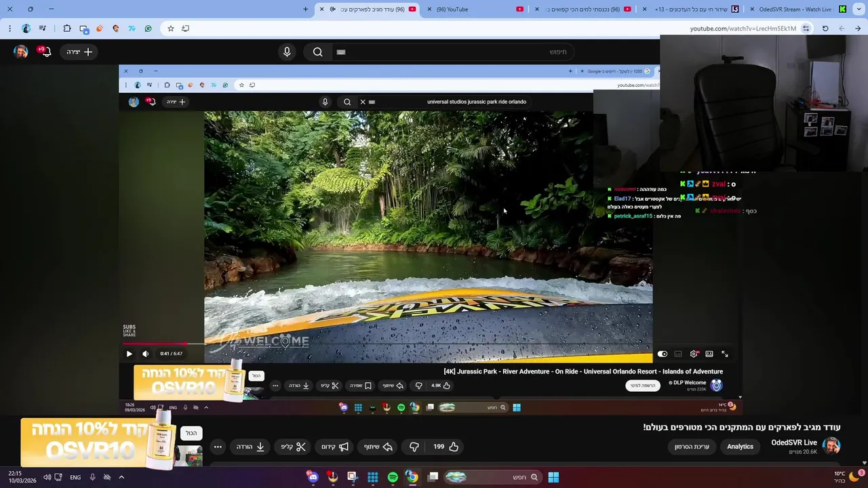Switch streamed player to theater mode
Viewport: 868px width, 488px height.
(709, 354)
